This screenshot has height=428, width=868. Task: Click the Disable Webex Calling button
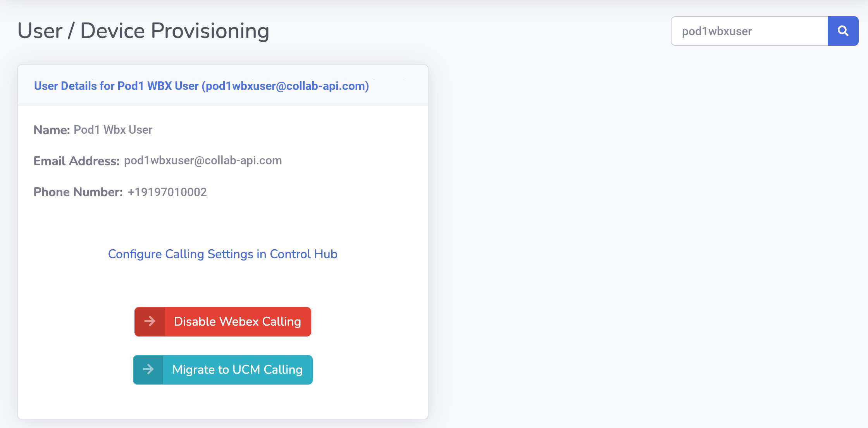coord(223,322)
